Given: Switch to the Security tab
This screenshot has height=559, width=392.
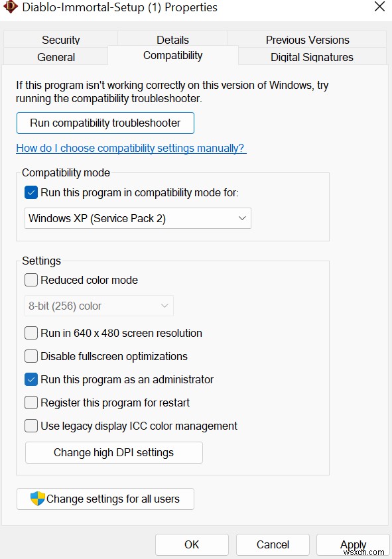Looking at the screenshot, I should pyautogui.click(x=60, y=40).
